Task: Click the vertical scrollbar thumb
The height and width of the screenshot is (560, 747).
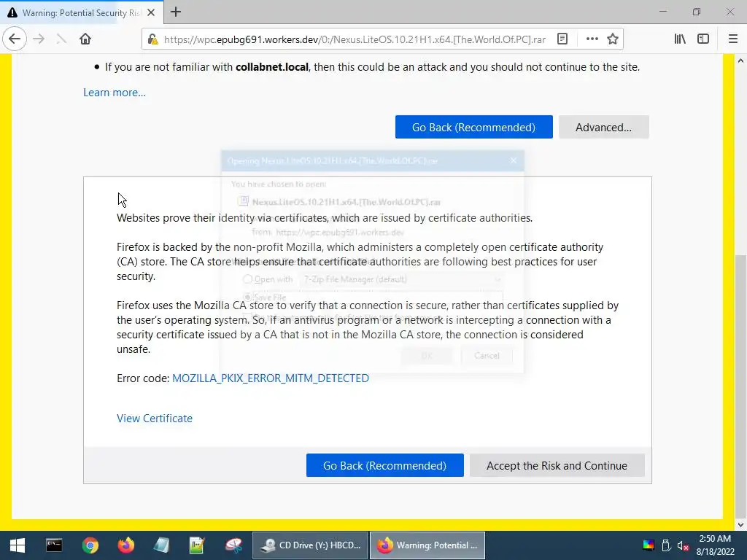Action: coord(740,386)
